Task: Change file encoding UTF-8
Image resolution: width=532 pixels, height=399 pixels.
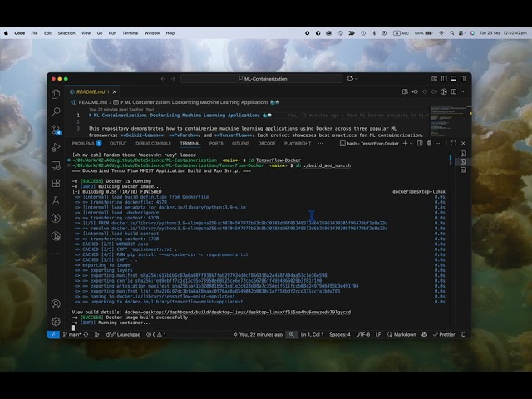Action: coord(362,334)
